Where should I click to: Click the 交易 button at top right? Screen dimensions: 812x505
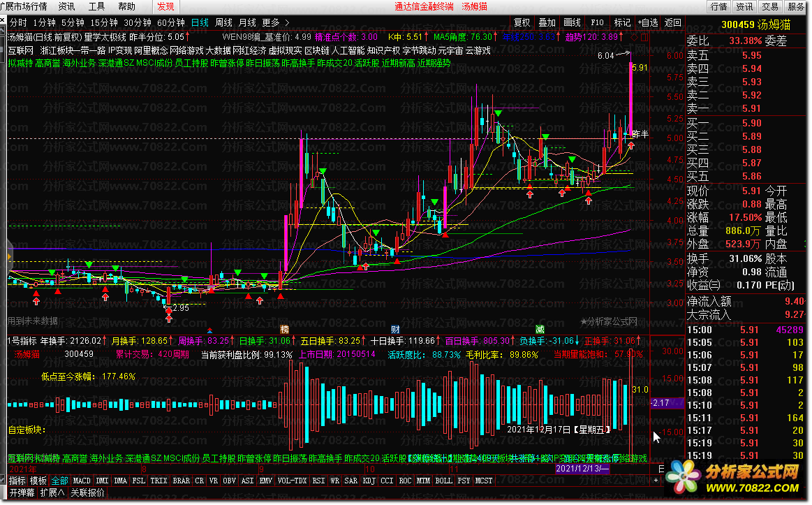tap(770, 6)
